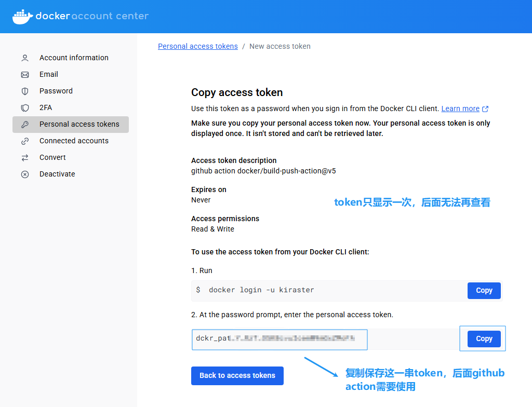Click the Copy access token heading
The width and height of the screenshot is (532, 407).
click(237, 92)
